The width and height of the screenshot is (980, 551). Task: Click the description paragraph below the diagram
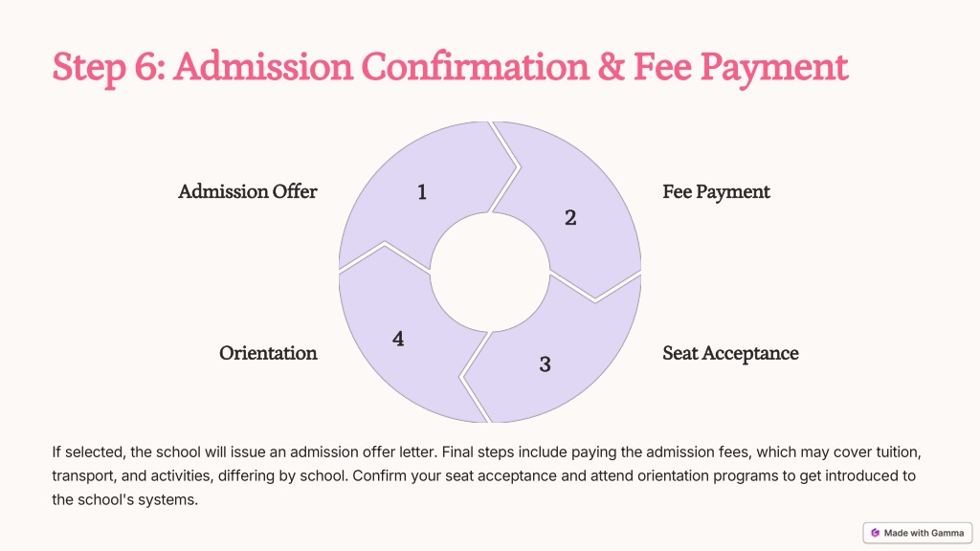[x=486, y=475]
